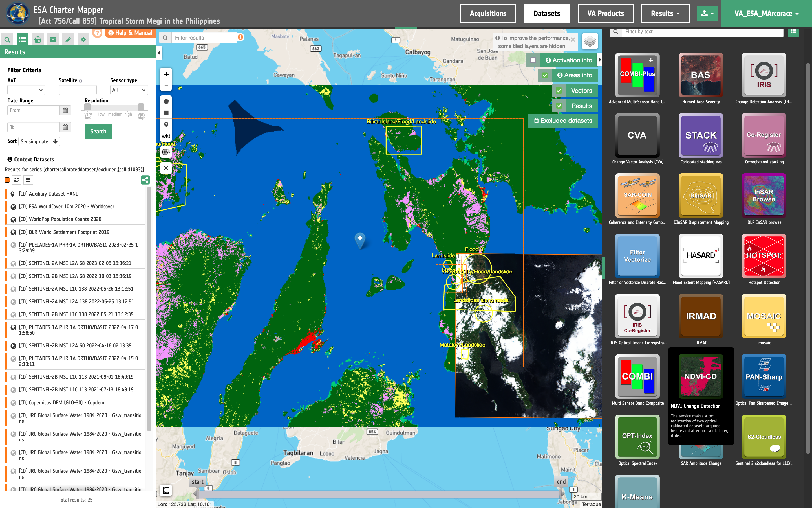Click the globe map tool icon
This screenshot has height=508, width=812.
[166, 152]
